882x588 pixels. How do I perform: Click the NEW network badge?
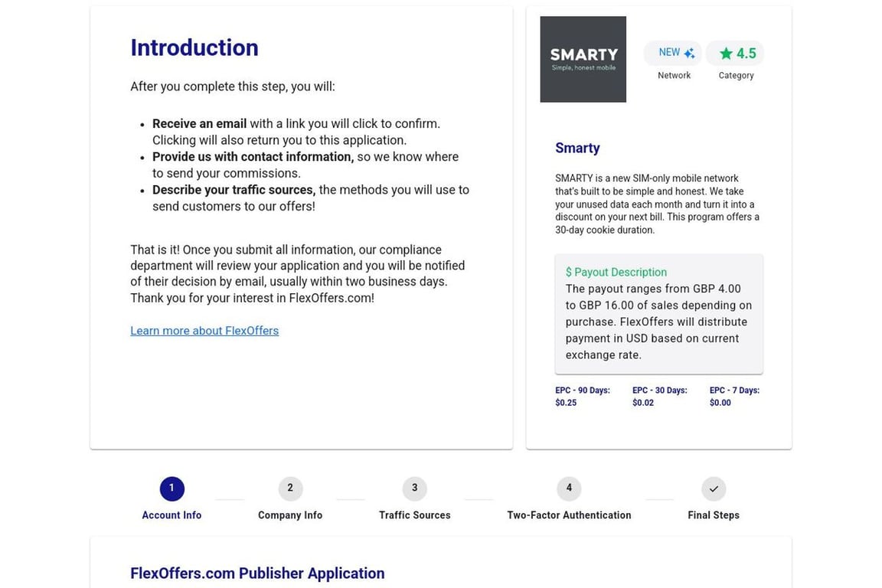pos(673,53)
